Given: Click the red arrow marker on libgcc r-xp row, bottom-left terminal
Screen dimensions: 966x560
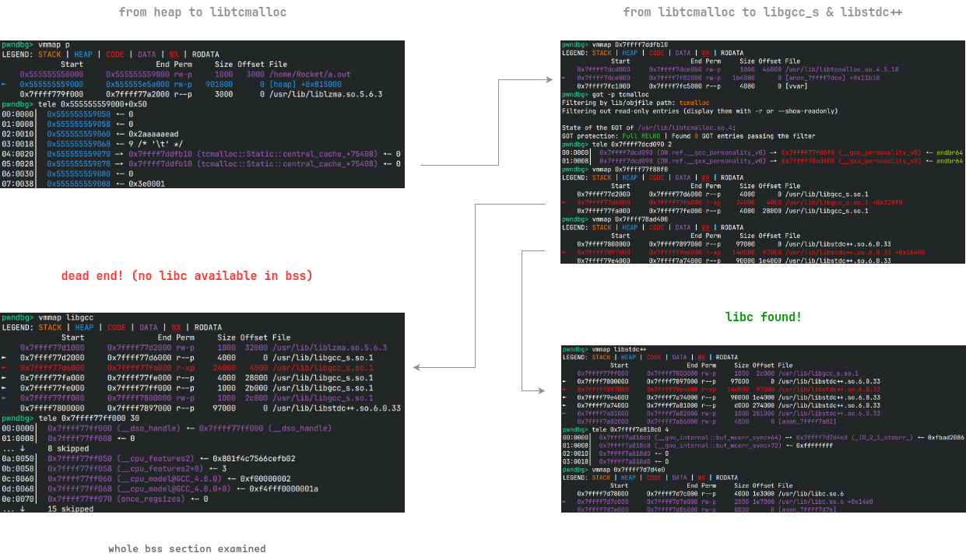Looking at the screenshot, I should (5, 367).
